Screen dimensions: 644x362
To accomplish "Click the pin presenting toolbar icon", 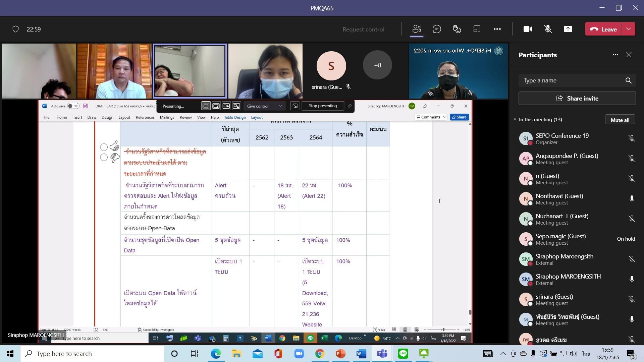I will [350, 106].
